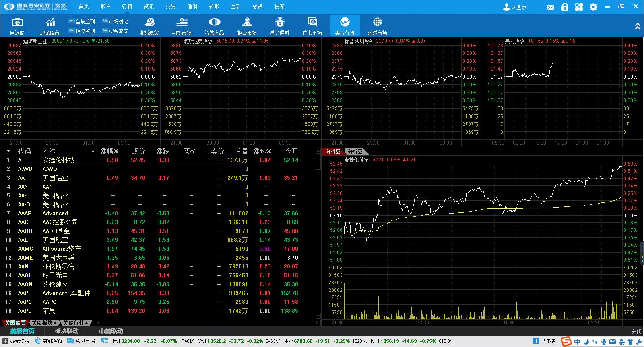This screenshot has width=644, height=347.
Task: Click the stock list scrollbar down arrow
Action: [x=318, y=316]
